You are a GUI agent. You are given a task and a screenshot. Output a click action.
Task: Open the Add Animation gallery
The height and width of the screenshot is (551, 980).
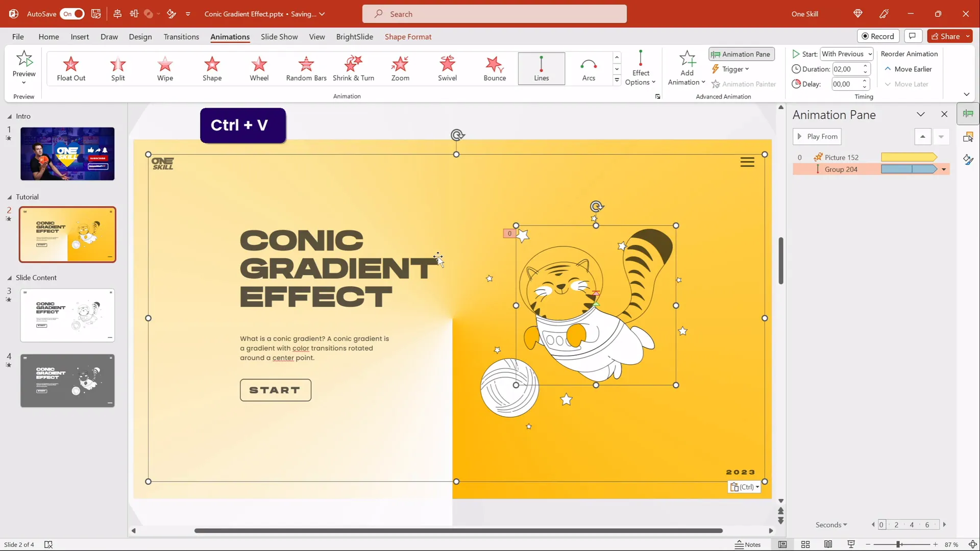click(687, 68)
